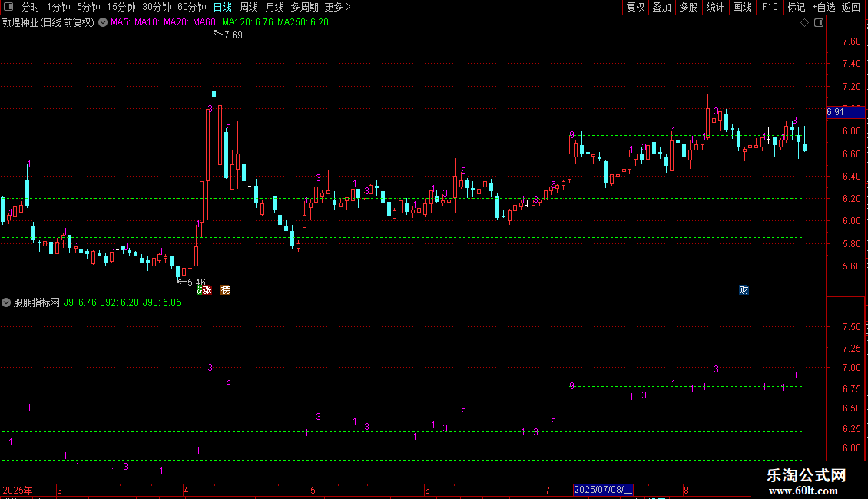The height and width of the screenshot is (499, 868).
Task: Click the 7.50 label on lower axis
Action: [x=851, y=327]
